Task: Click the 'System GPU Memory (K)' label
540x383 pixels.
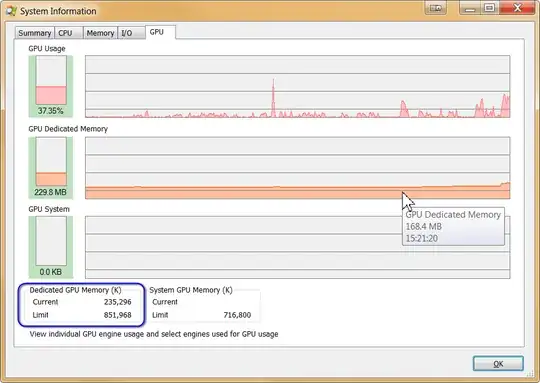Action: tap(191, 290)
